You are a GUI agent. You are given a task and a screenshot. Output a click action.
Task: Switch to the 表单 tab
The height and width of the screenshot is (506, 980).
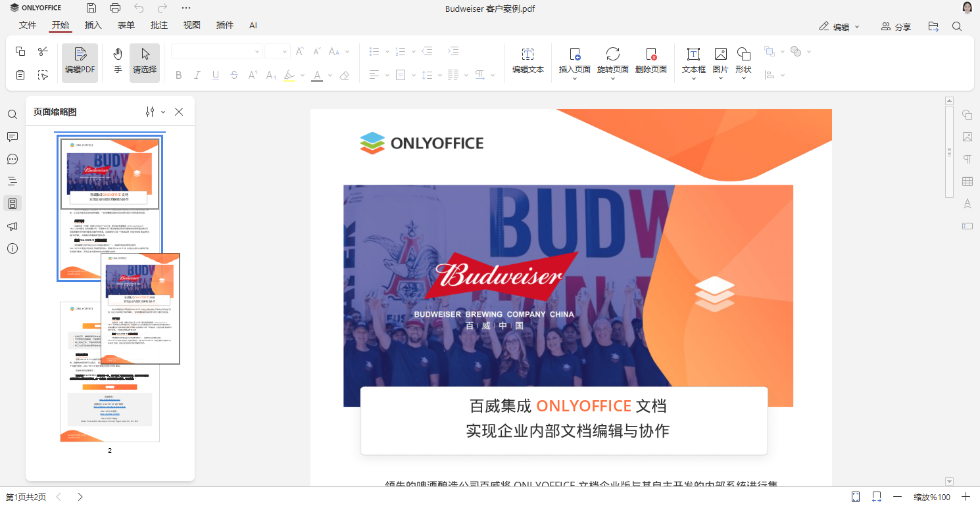(x=126, y=26)
